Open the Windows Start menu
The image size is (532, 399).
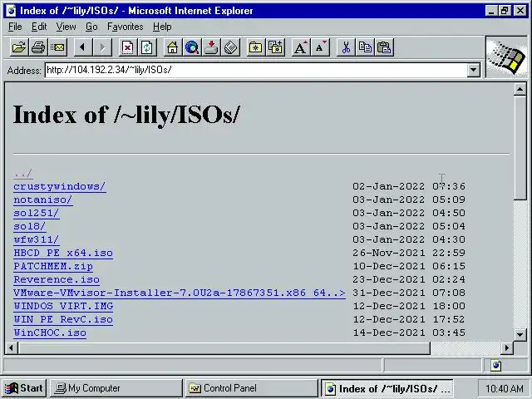pos(24,388)
